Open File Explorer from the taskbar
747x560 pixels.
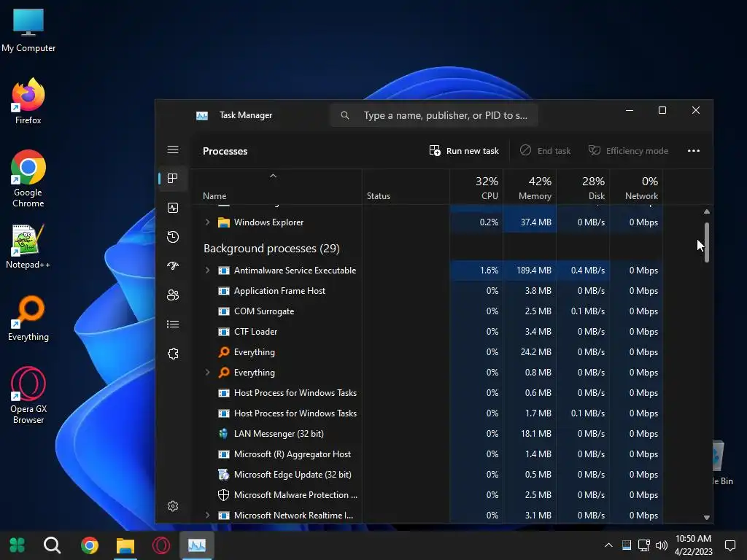tap(125, 545)
